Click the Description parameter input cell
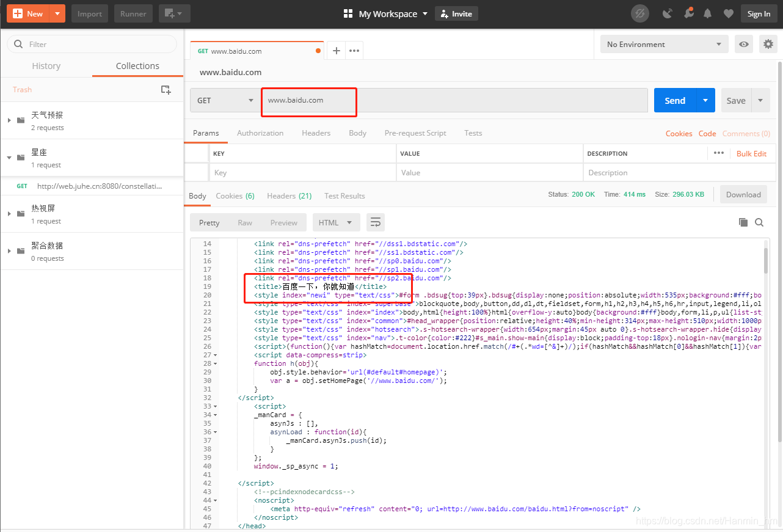The height and width of the screenshot is (532, 783). (678, 173)
